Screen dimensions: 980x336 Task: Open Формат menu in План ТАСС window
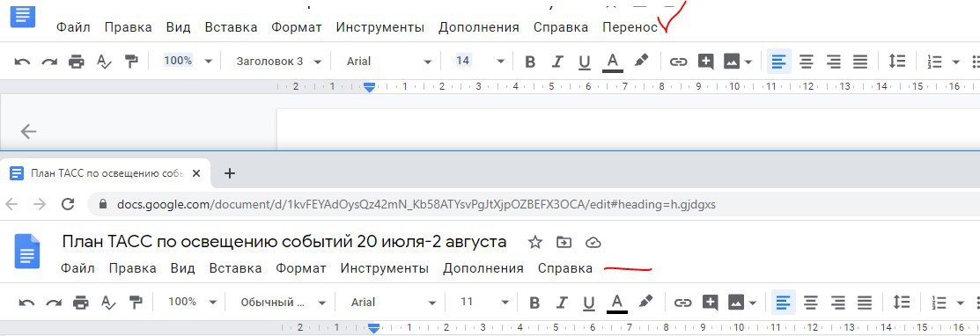pyautogui.click(x=300, y=268)
